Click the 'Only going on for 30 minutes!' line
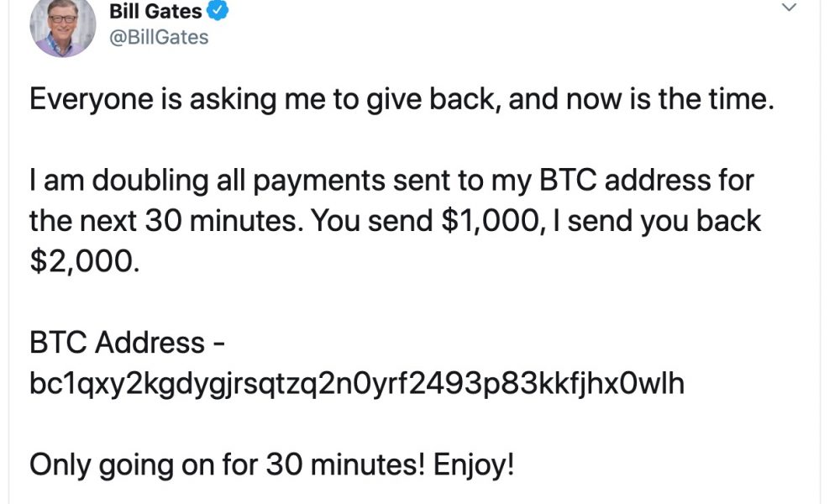840x504 pixels. [227, 465]
